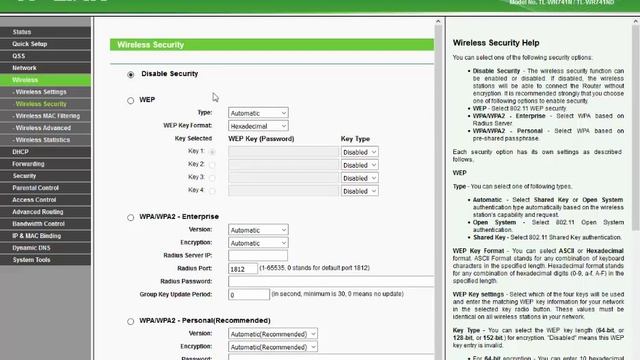Viewport: 640px width, 360px height.
Task: Open the Network menu
Action: point(45,68)
